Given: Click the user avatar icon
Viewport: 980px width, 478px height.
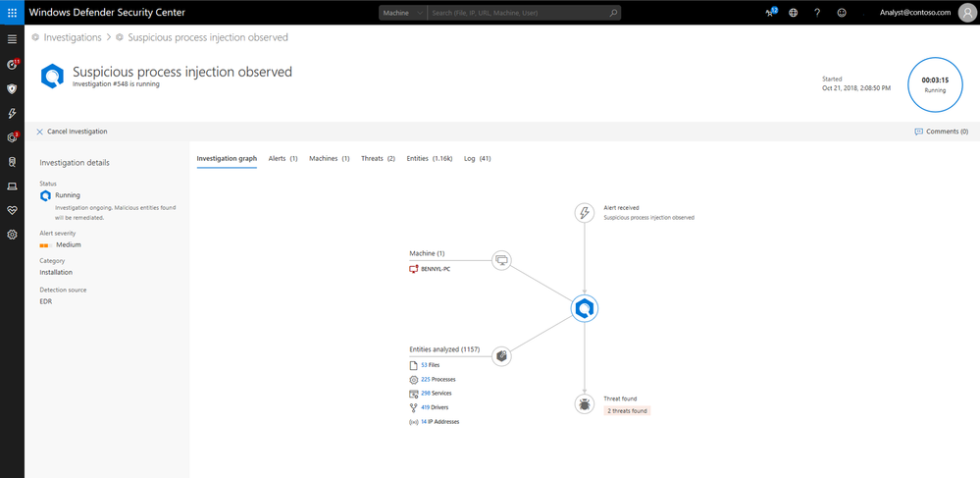Looking at the screenshot, I should [x=966, y=13].
